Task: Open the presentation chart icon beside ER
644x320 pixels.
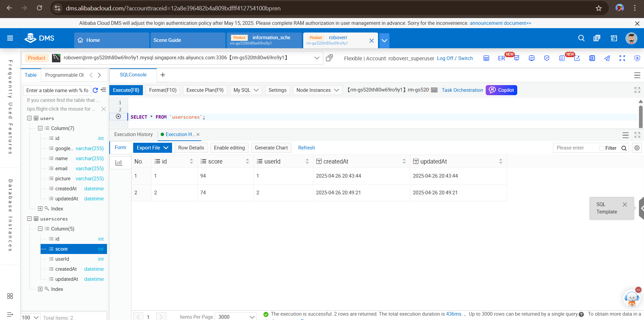Action: (x=517, y=58)
